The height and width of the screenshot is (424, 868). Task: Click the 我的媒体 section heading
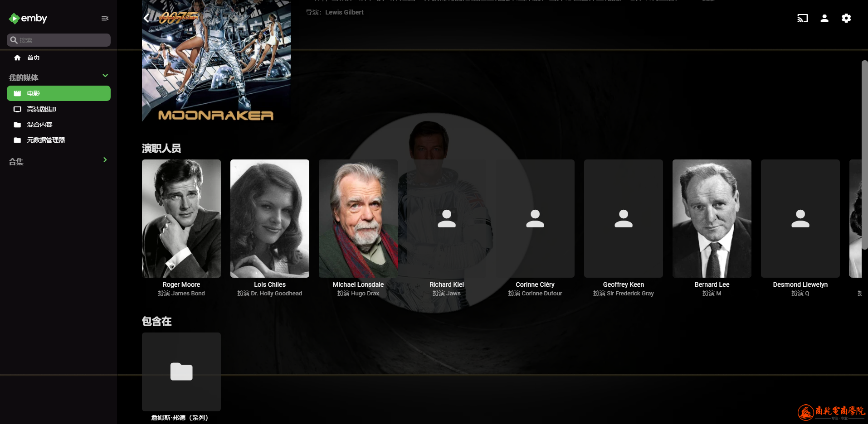pos(24,77)
